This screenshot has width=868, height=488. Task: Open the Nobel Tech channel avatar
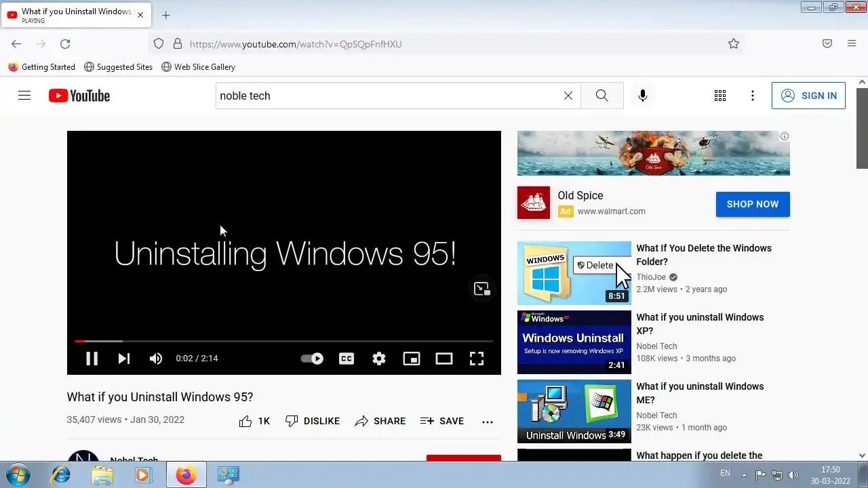tap(83, 456)
